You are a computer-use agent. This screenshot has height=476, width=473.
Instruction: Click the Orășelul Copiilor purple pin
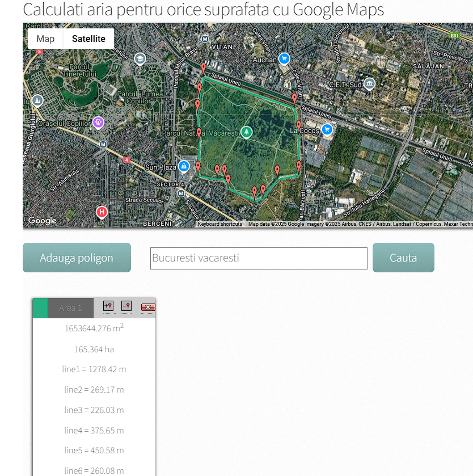98,123
